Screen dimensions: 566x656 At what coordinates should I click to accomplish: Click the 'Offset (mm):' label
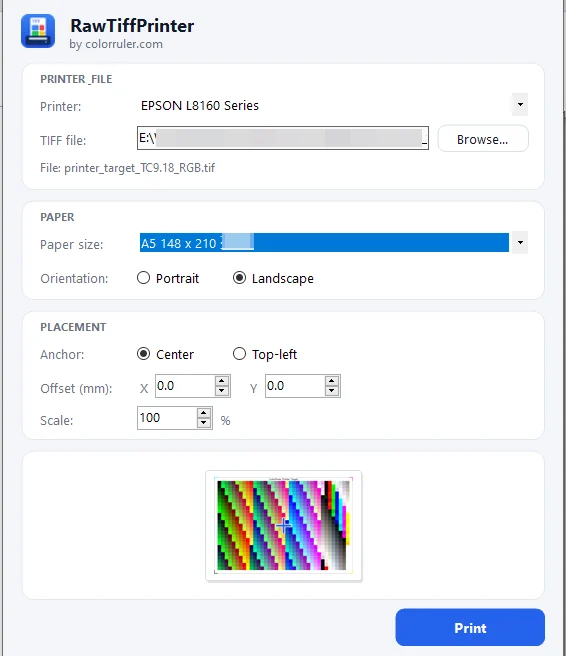pos(76,389)
